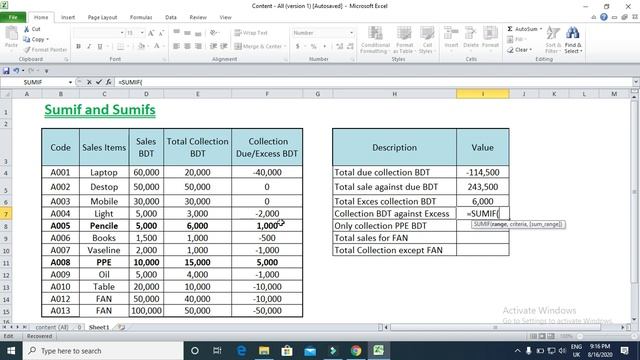The width and height of the screenshot is (640, 360).
Task: Cancel formula entry with X button
Action: click(x=89, y=82)
